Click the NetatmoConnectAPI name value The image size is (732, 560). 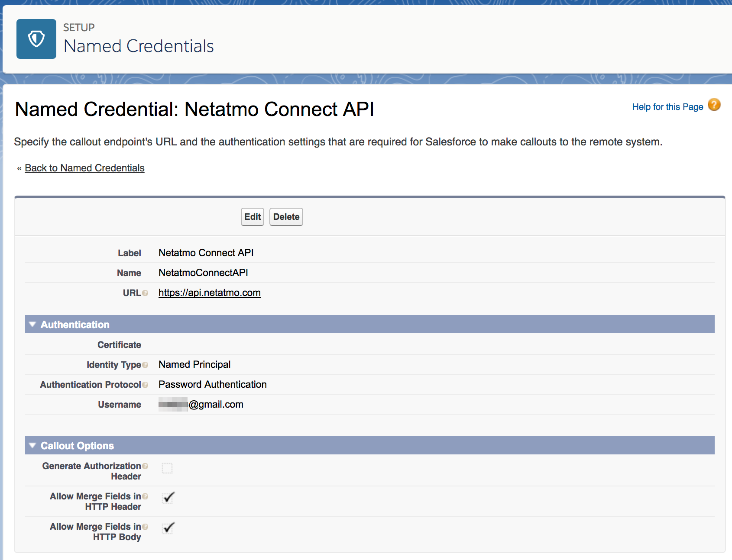[203, 273]
